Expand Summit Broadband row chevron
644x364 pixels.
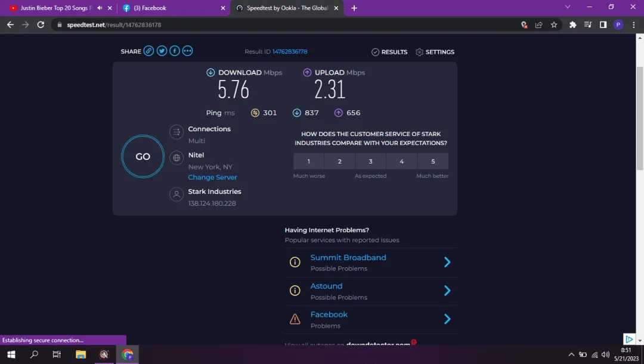point(447,262)
